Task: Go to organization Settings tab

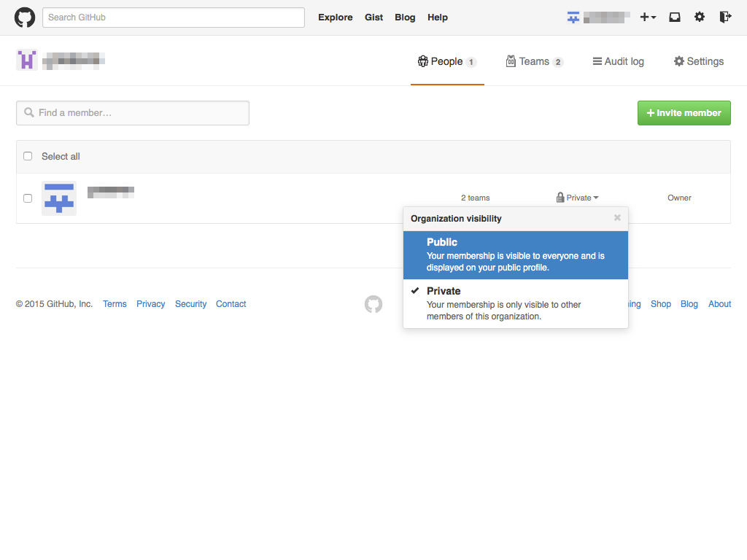Action: point(699,62)
